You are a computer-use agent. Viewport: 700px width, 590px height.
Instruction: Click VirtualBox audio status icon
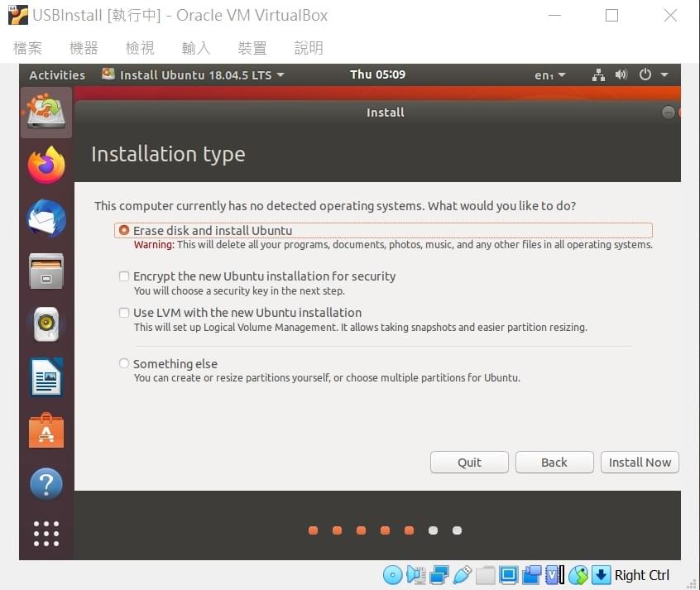(x=415, y=575)
